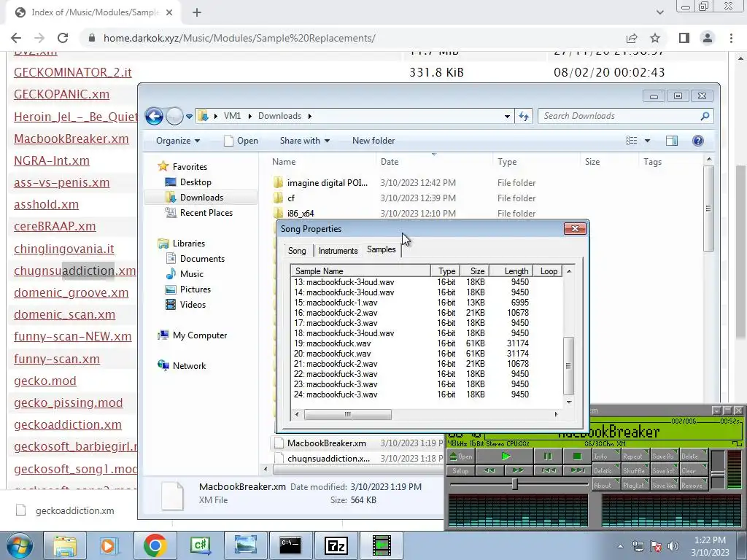Toggle Shuffle in the module player
The width and height of the screenshot is (747, 560).
(x=635, y=470)
